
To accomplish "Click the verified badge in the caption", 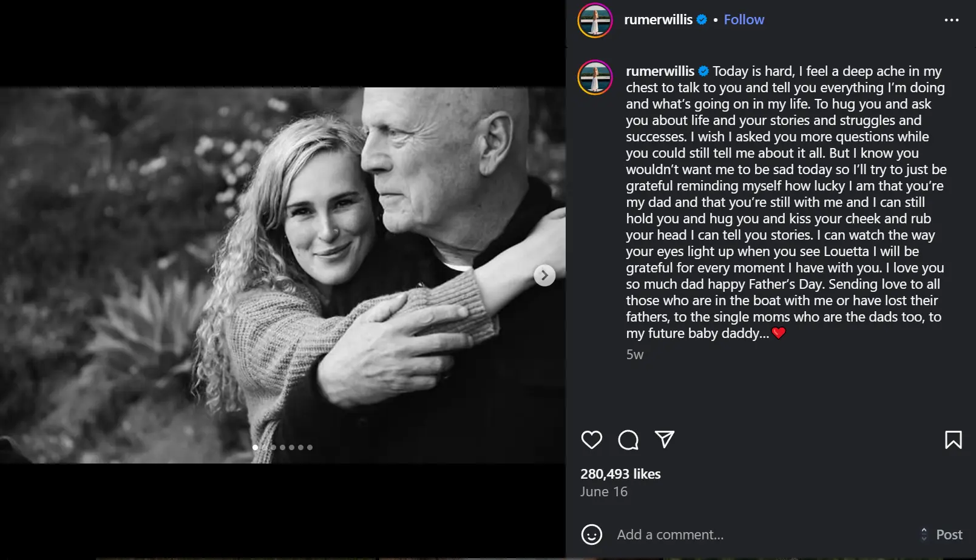I will (x=703, y=72).
